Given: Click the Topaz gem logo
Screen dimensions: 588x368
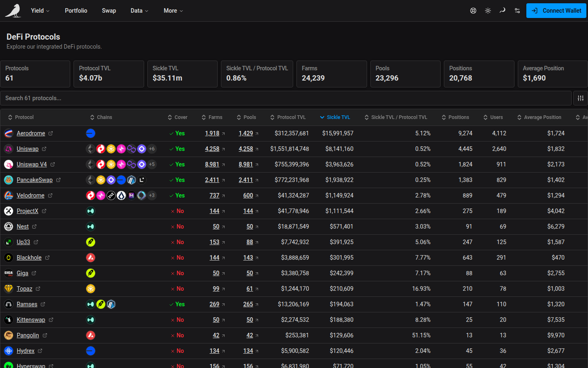Looking at the screenshot, I should click(9, 289).
